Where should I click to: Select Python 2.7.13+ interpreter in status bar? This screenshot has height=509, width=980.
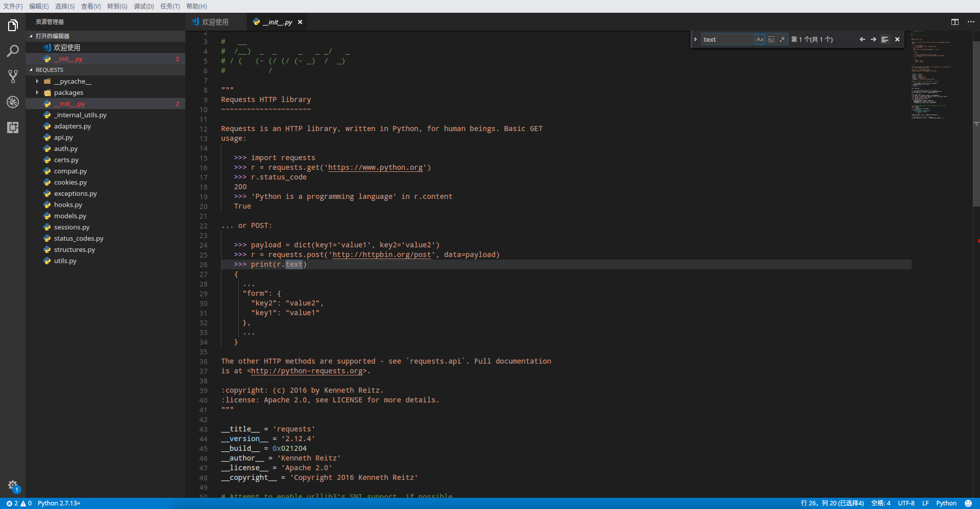click(x=59, y=503)
